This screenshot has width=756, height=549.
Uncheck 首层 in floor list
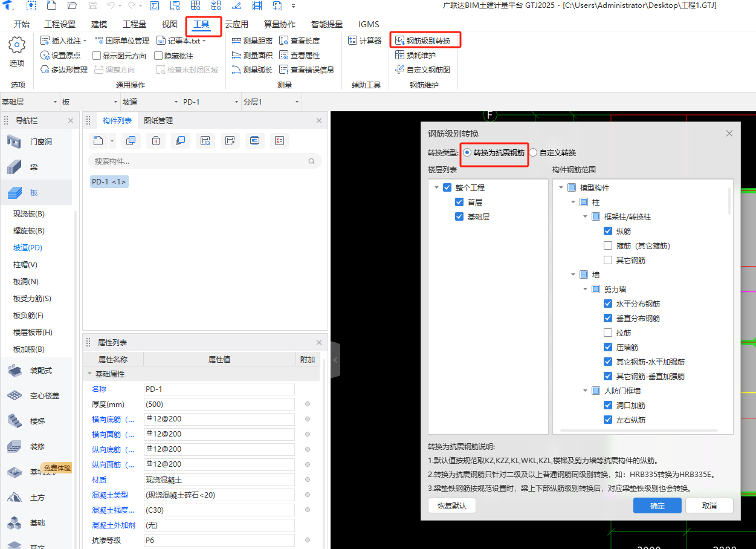[459, 202]
